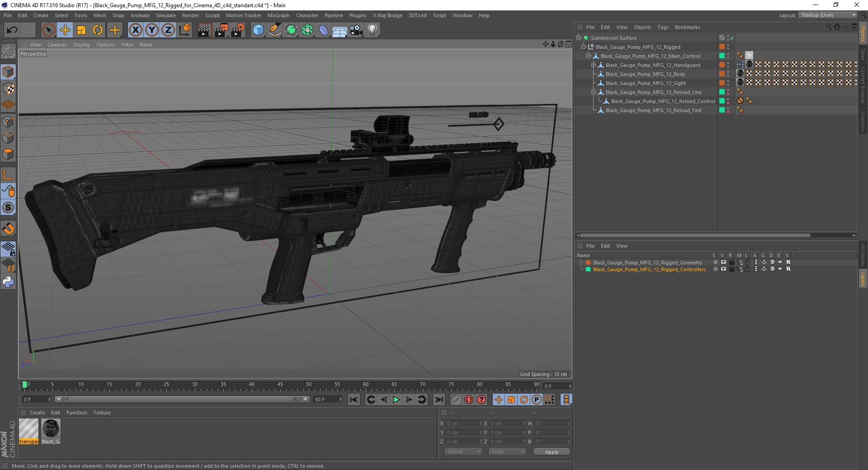Open Object Manager Tags menu
Screen dimensions: 868x470
pyautogui.click(x=663, y=27)
